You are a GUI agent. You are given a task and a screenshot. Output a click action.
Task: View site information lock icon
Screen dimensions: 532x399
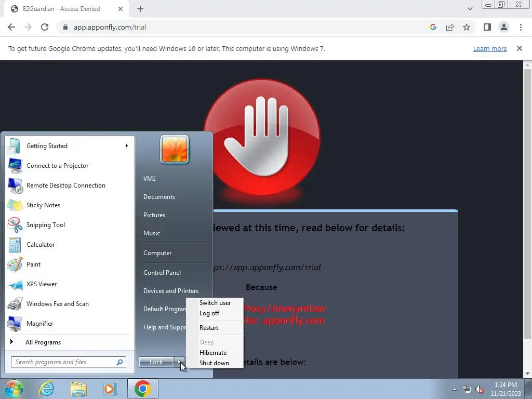[x=65, y=27]
